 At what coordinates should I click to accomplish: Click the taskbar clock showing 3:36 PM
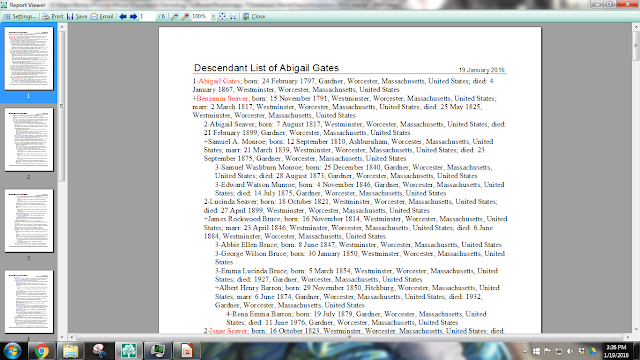tap(616, 351)
